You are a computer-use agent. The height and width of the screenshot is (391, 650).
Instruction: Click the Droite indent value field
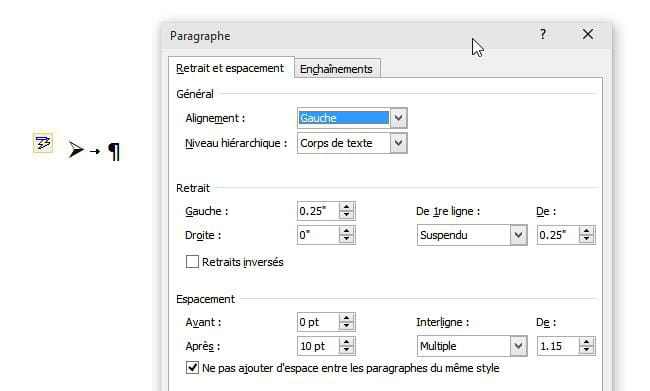click(x=318, y=235)
